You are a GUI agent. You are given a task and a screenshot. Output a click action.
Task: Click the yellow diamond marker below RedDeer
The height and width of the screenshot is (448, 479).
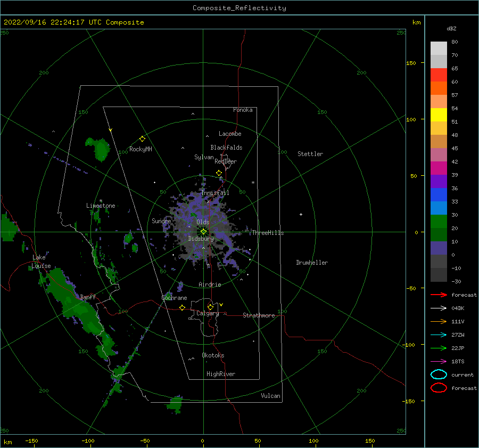[219, 173]
